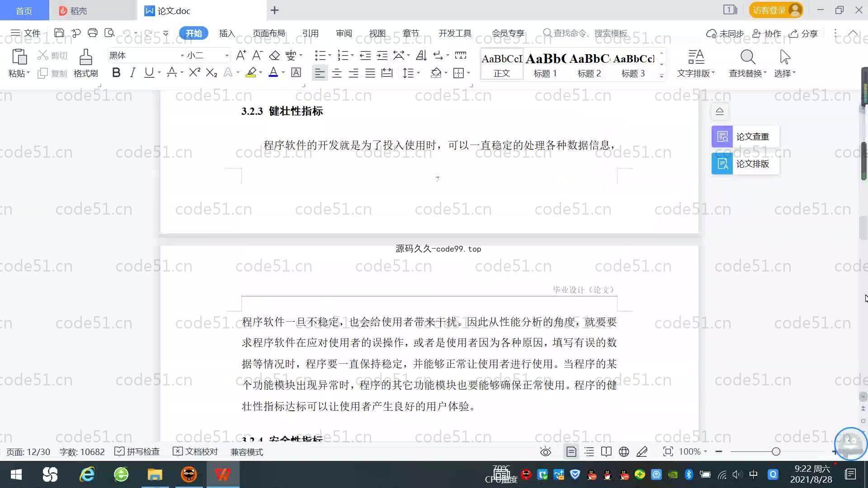Switch to the 开发工具 tab

455,33
